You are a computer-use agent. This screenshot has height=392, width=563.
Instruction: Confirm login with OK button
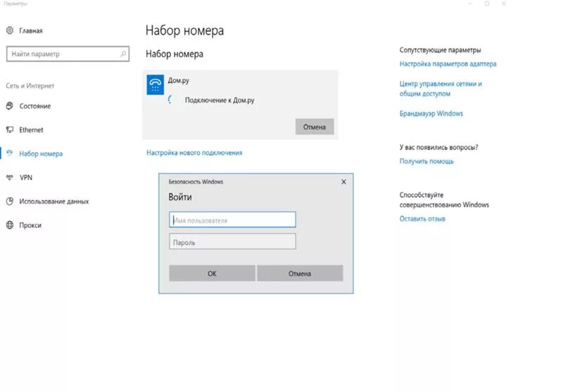click(213, 273)
